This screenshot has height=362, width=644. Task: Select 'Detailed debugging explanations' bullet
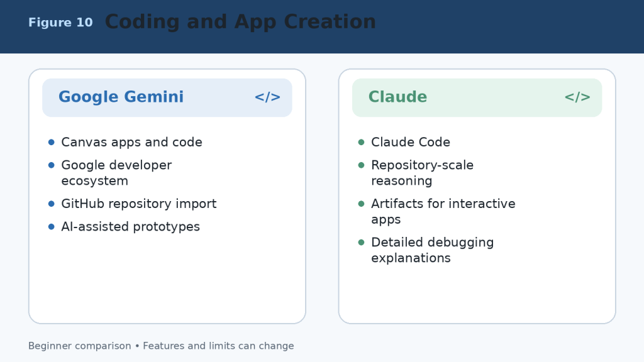[432, 250]
